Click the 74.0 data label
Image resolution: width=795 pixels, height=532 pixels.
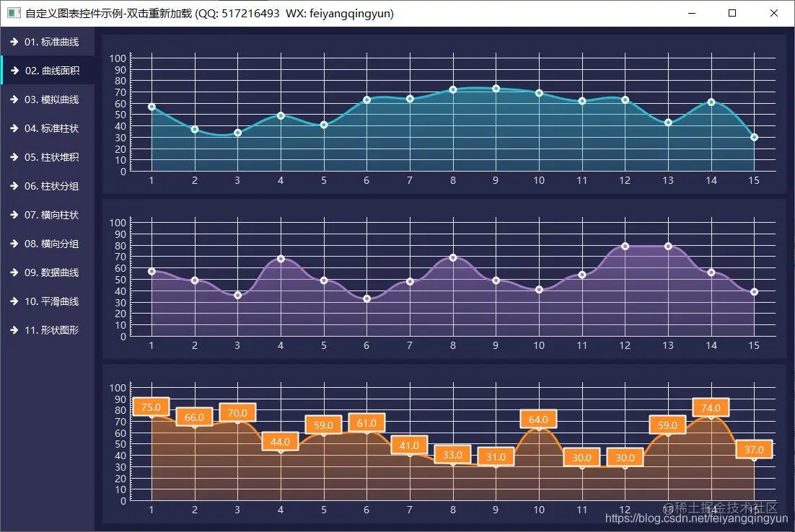coord(711,407)
